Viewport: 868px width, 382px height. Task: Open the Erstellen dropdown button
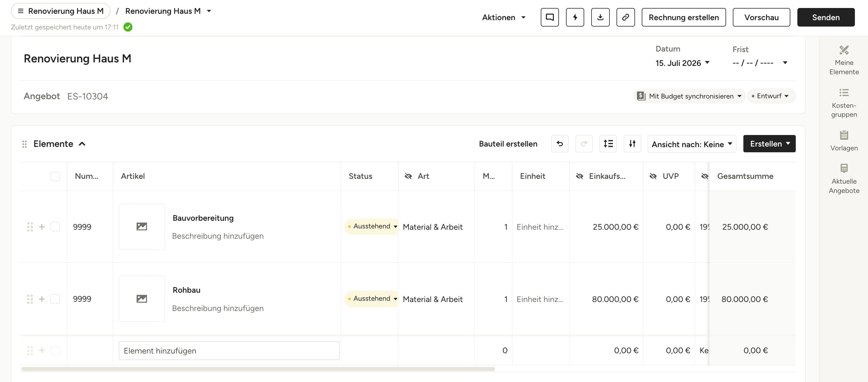769,144
